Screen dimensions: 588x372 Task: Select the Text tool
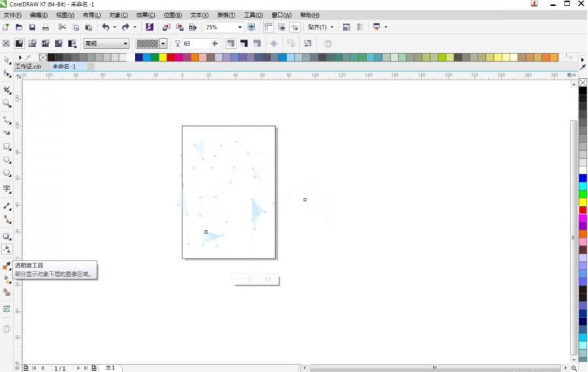[7, 189]
